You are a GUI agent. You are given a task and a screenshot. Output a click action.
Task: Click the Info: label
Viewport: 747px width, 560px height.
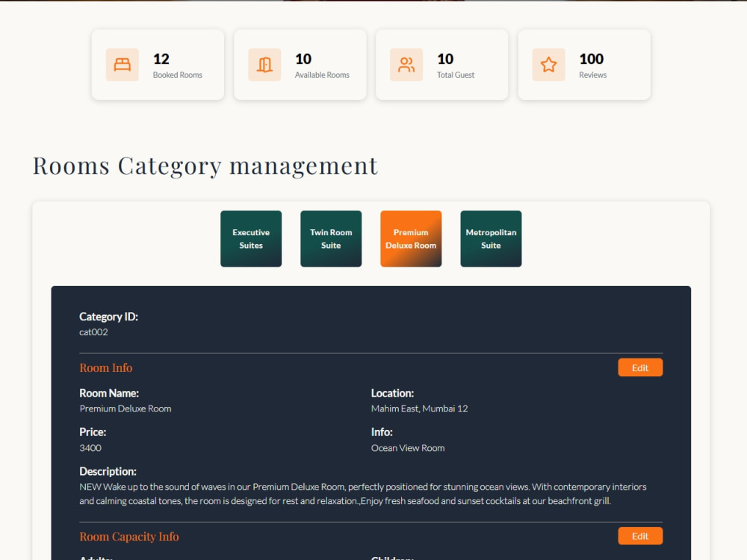pos(382,432)
